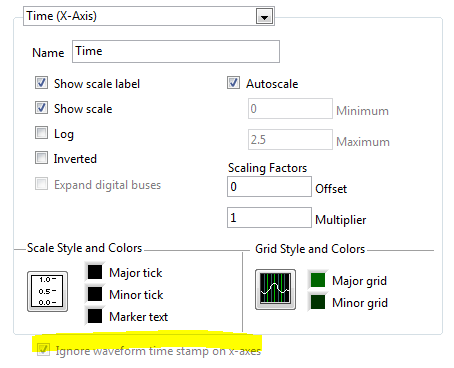Viewport: 454px width, 368px height.
Task: Toggle the Show scale label checkbox
Action: click(x=41, y=83)
